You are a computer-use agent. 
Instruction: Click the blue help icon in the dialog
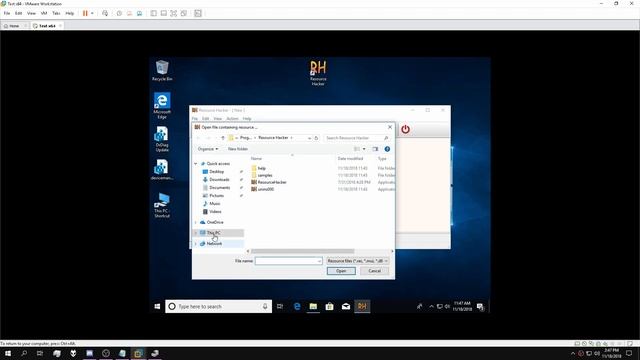click(387, 149)
